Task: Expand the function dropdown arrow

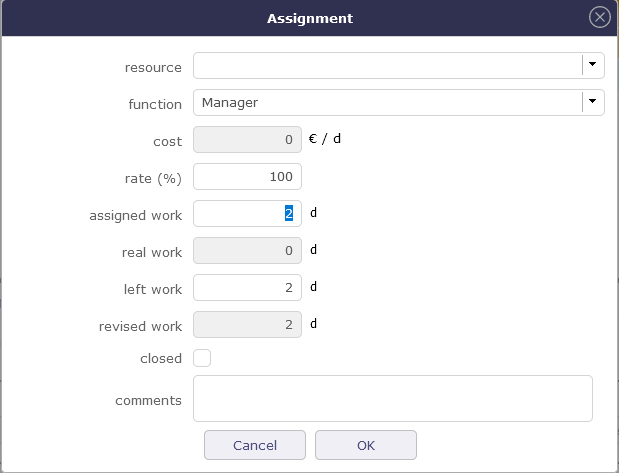Action: pyautogui.click(x=593, y=102)
